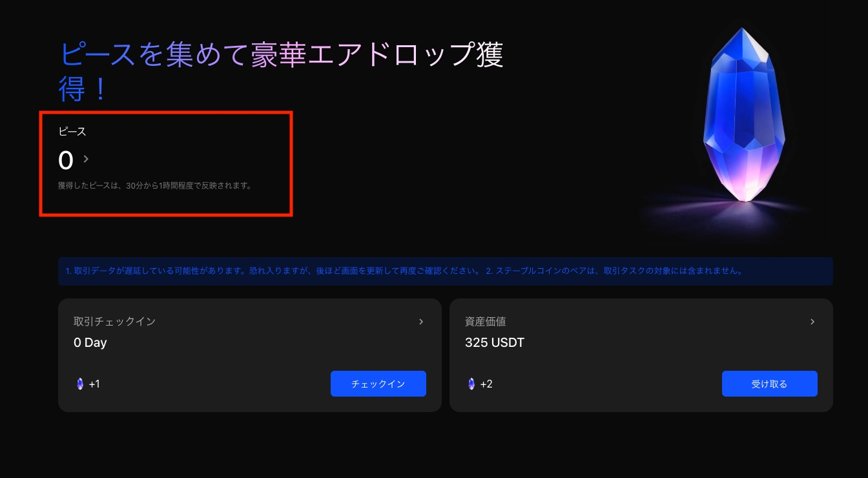This screenshot has width=868, height=478.
Task: Click the +1 piece reward text
Action: point(94,384)
